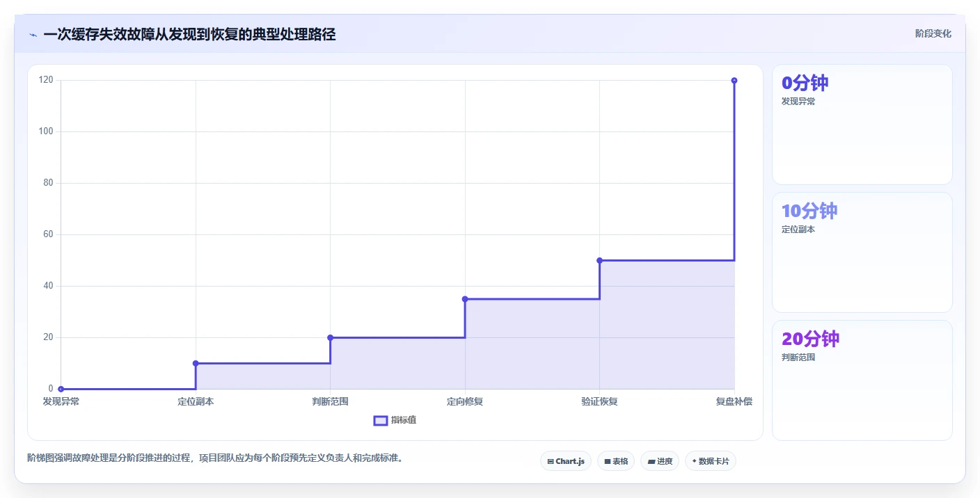This screenshot has width=980, height=498.
Task: Click the x-axis label 发现异常
Action: (61, 401)
